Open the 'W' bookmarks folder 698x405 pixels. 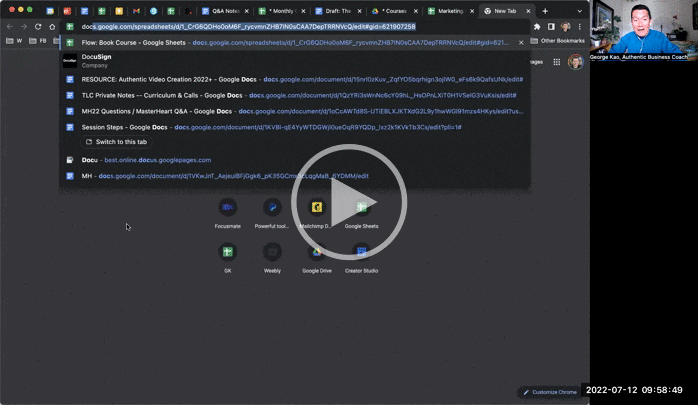pos(14,41)
